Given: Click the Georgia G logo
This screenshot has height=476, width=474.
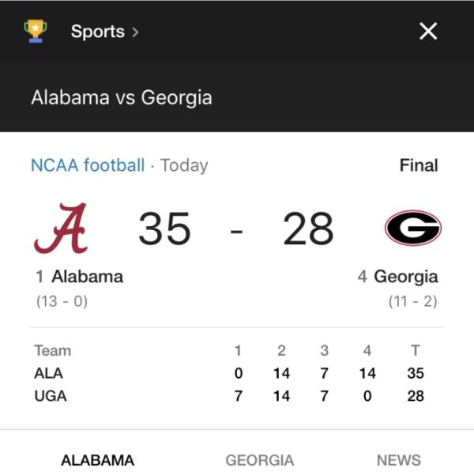Looking at the screenshot, I should click(x=413, y=228).
